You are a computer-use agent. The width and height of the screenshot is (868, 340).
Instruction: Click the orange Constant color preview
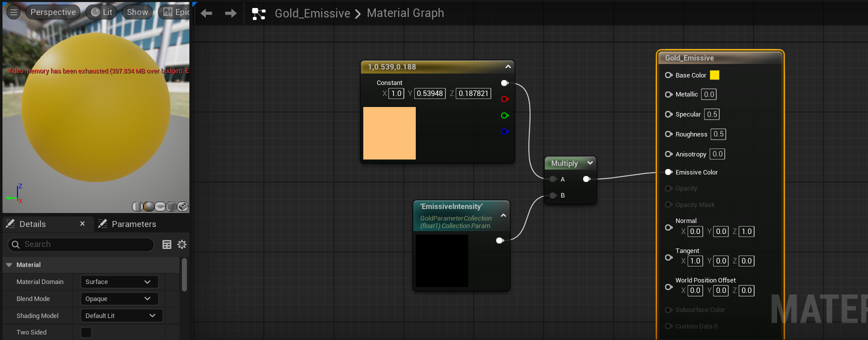(x=389, y=133)
